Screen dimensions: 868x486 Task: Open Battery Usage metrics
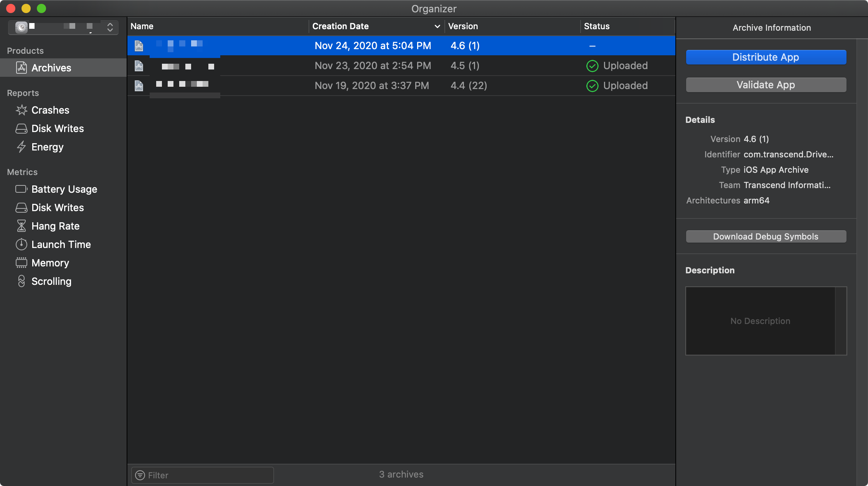click(x=64, y=189)
